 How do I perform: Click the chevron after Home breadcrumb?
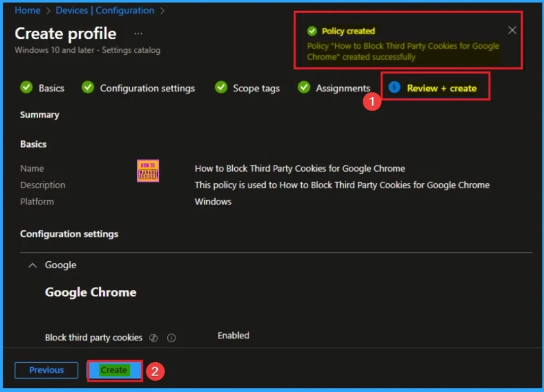click(48, 11)
